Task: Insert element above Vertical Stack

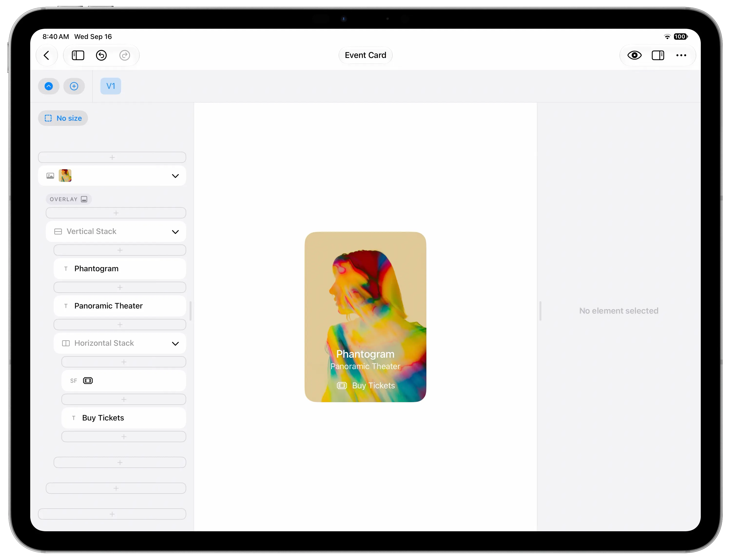Action: [116, 213]
